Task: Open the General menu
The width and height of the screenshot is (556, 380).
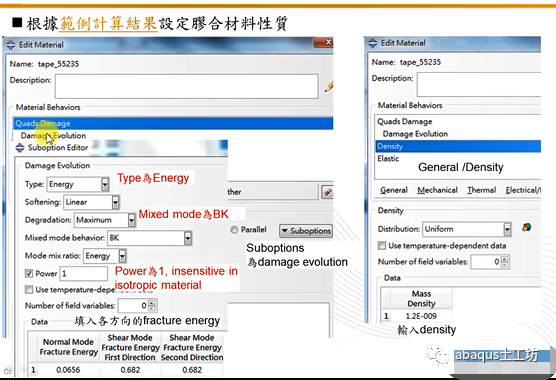Action: [x=394, y=190]
